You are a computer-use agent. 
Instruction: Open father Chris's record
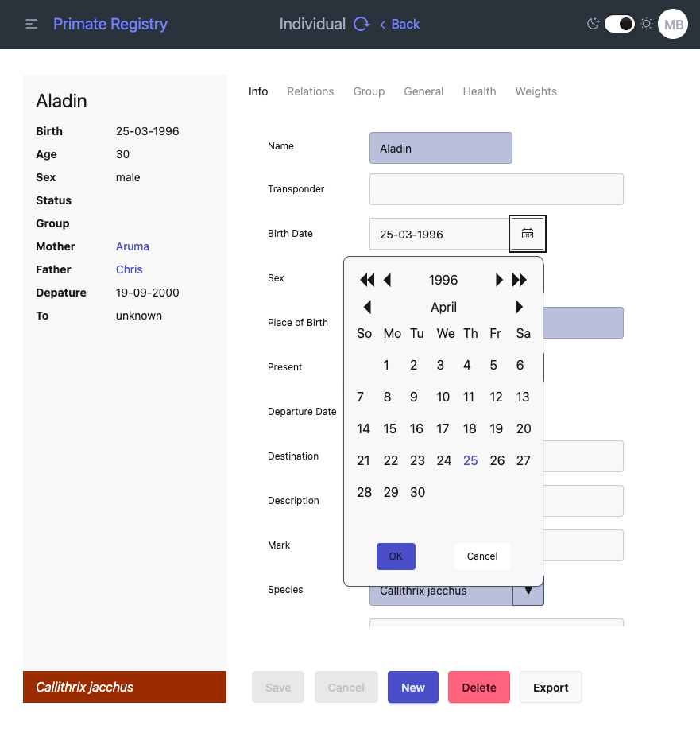[x=129, y=269]
